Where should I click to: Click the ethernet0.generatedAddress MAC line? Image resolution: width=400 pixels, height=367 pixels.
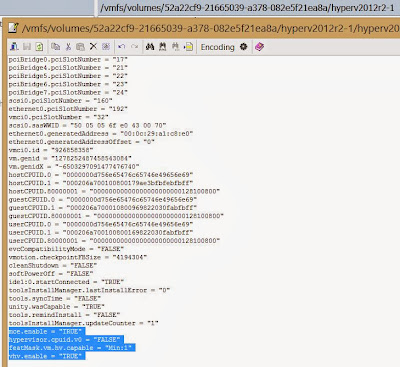(101, 133)
